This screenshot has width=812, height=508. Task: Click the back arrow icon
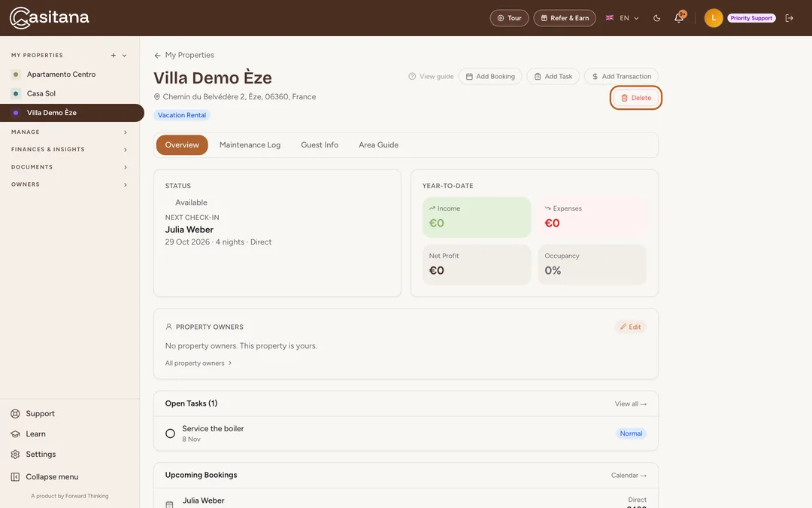[157, 56]
